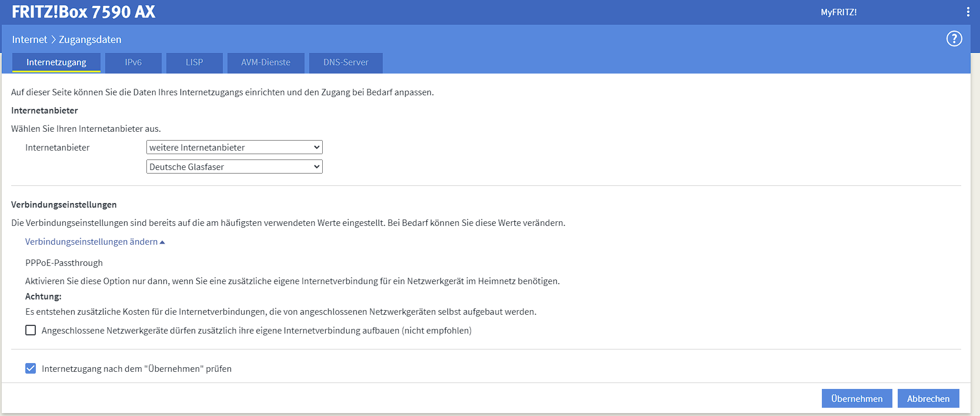980x416 pixels.
Task: Click the Übernehmen button
Action: [857, 398]
